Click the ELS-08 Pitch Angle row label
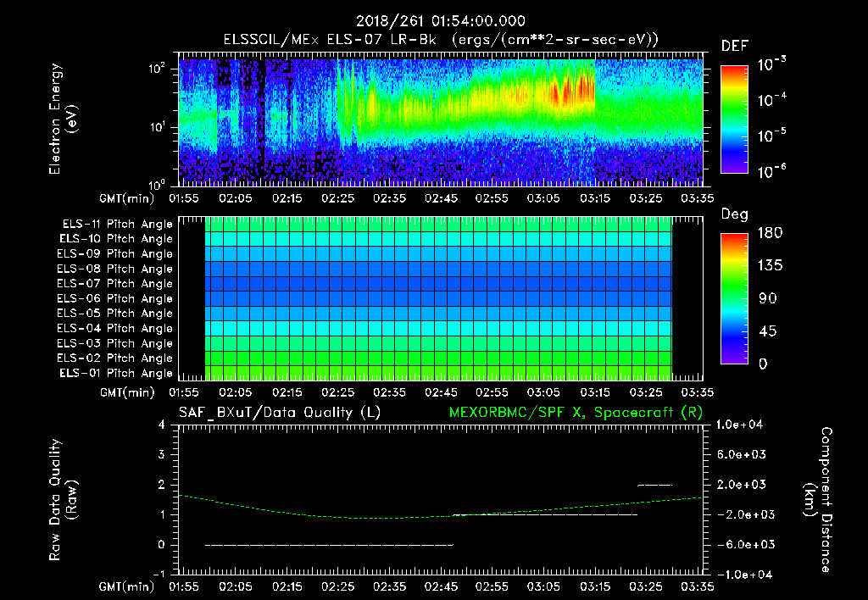This screenshot has height=600, width=868. pyautogui.click(x=115, y=269)
